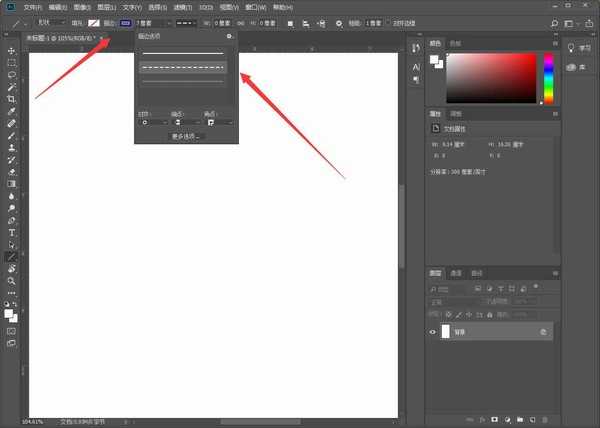Screen dimensions: 600x428
Task: Open the 文件 (File) menu
Action: click(32, 6)
